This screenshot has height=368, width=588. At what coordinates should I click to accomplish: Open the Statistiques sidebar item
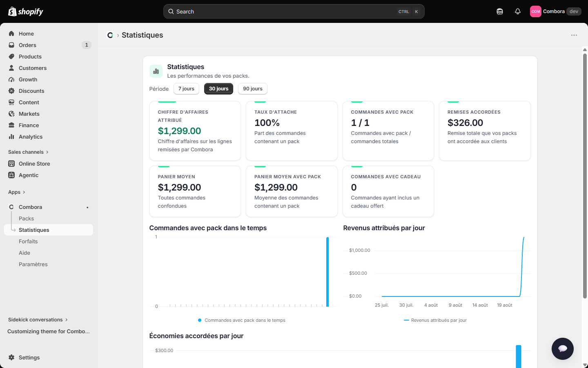point(49,230)
